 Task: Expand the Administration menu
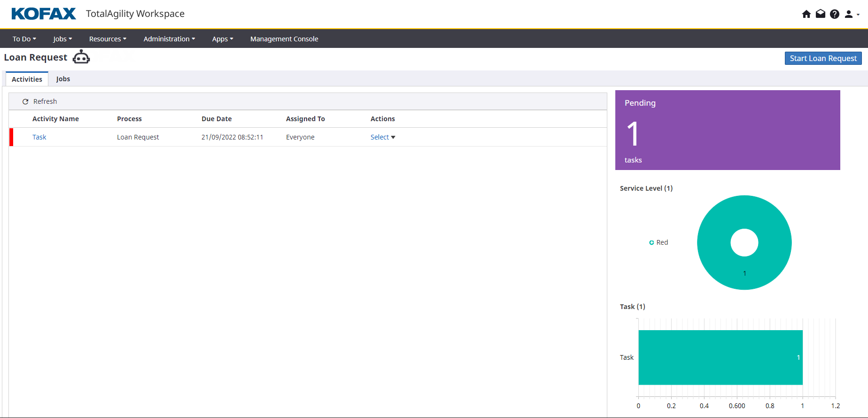(169, 39)
